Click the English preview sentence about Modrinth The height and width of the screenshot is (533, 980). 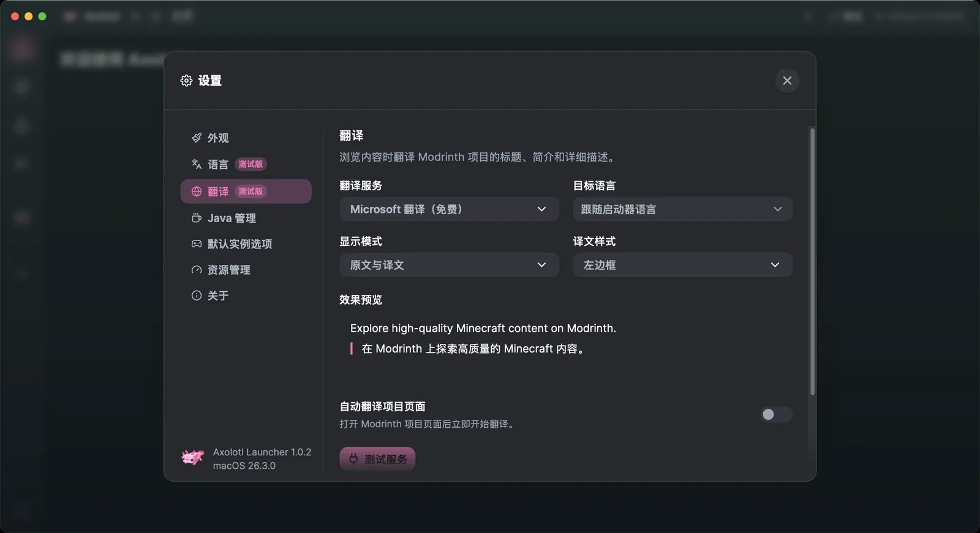[x=483, y=329]
